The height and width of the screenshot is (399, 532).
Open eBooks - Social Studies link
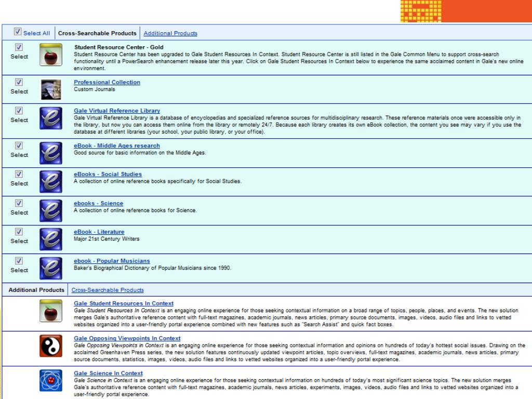[x=108, y=174]
